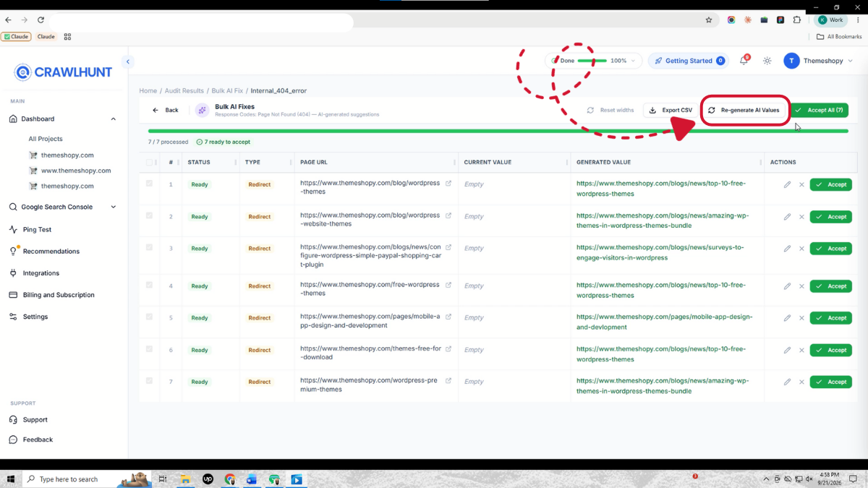
Task: Edit the generated value in row 5
Action: point(787,318)
